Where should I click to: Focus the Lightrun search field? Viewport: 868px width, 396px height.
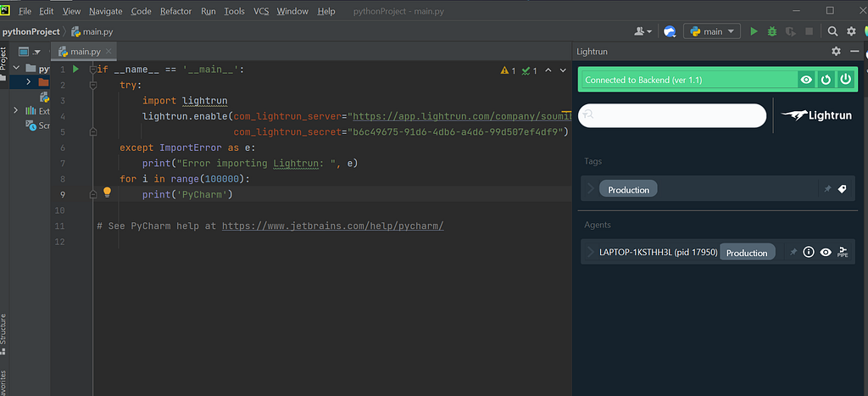(672, 115)
